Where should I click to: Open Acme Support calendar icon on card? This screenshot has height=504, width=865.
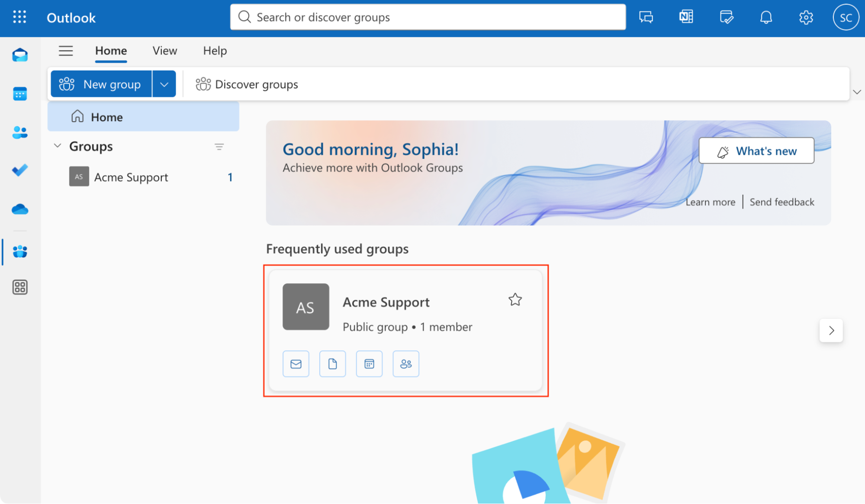pyautogui.click(x=369, y=364)
